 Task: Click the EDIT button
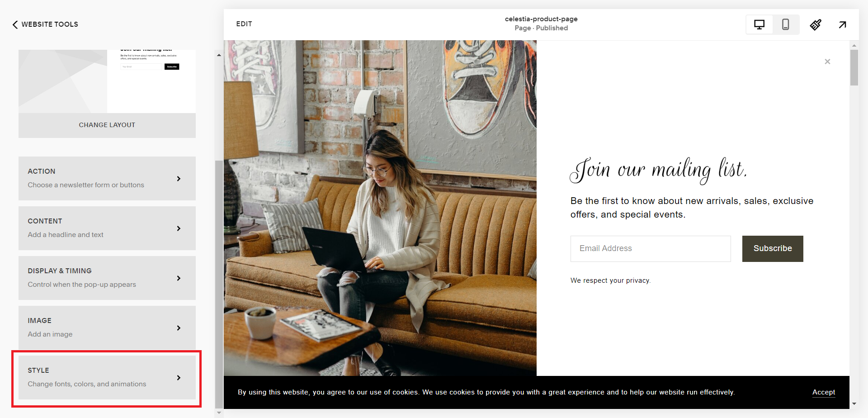pos(244,24)
